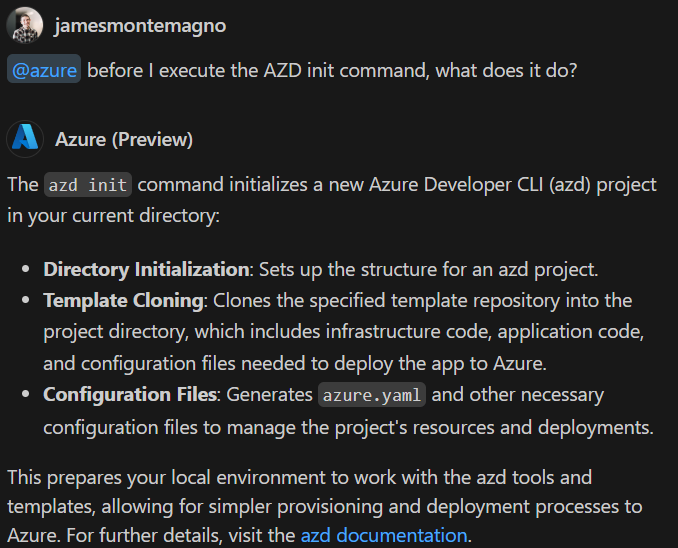Image resolution: width=678 pixels, height=548 pixels.
Task: Click the jamesmontemagno profile avatar
Action: click(x=25, y=26)
